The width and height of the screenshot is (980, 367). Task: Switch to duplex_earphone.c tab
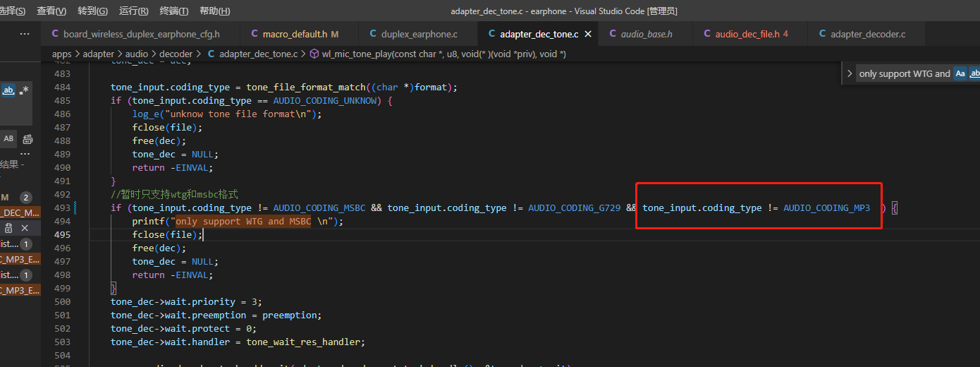pyautogui.click(x=418, y=34)
